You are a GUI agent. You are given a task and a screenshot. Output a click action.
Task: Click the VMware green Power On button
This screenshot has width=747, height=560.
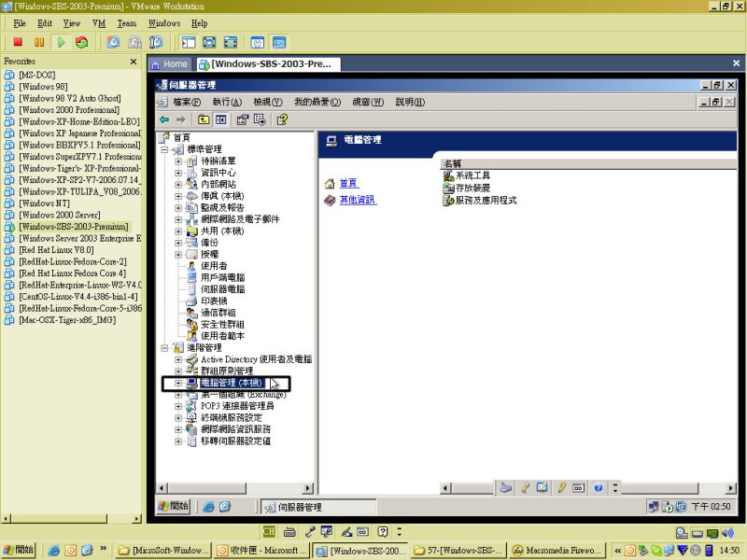point(61,42)
